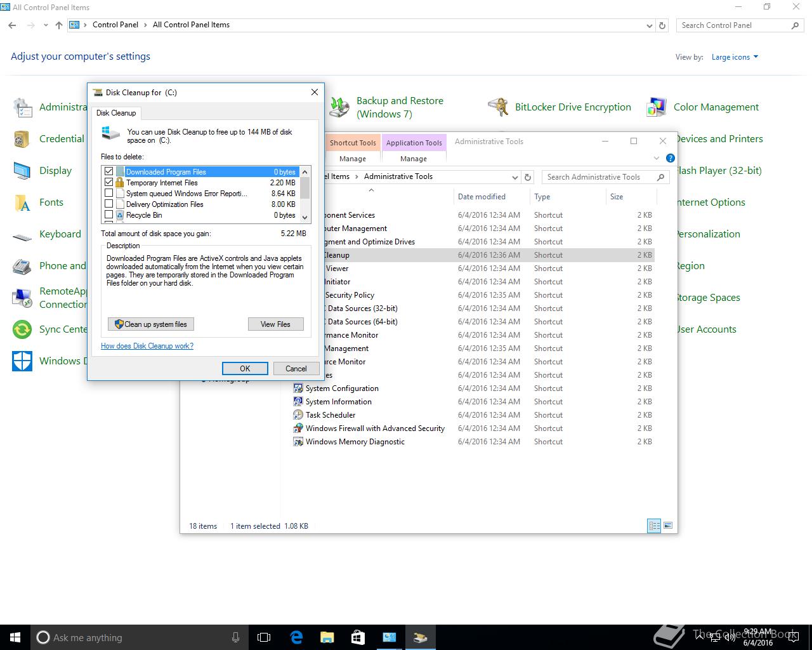Open How does Disk Cleanup work link
The height and width of the screenshot is (650, 812).
(147, 346)
